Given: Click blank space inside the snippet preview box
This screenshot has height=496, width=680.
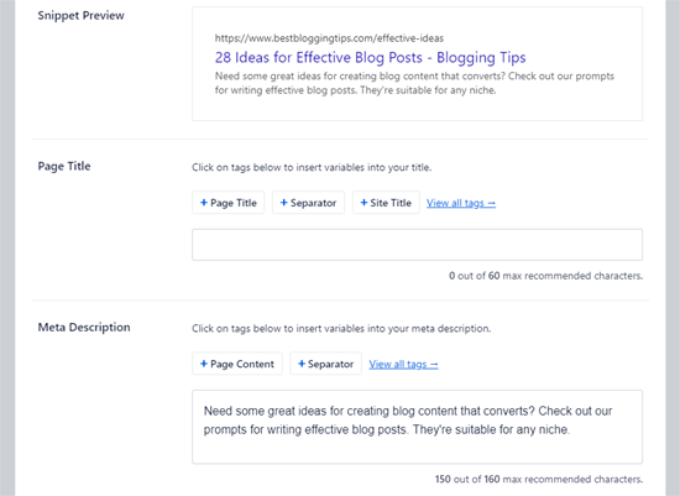Looking at the screenshot, I should (x=580, y=110).
